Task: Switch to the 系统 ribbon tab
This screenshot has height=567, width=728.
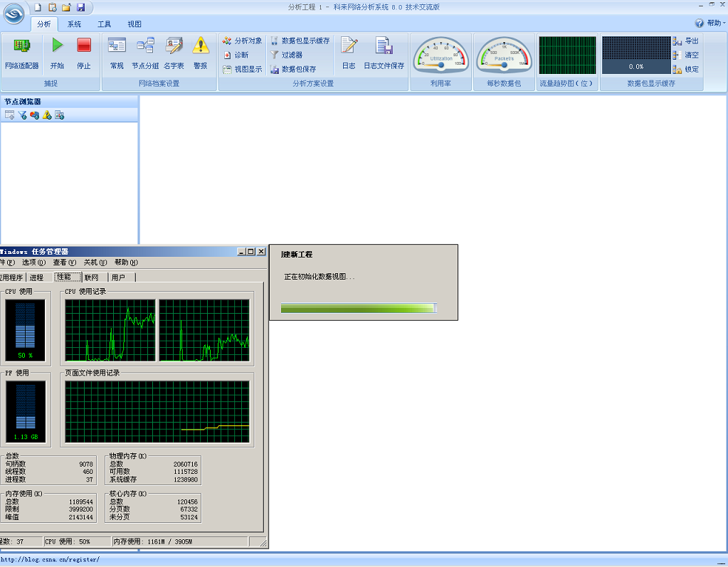Action: pos(74,24)
